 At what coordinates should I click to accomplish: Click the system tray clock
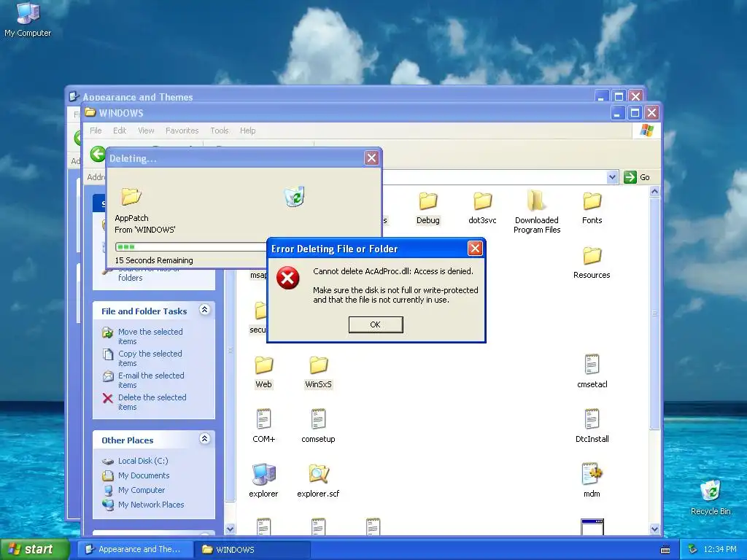coord(720,549)
